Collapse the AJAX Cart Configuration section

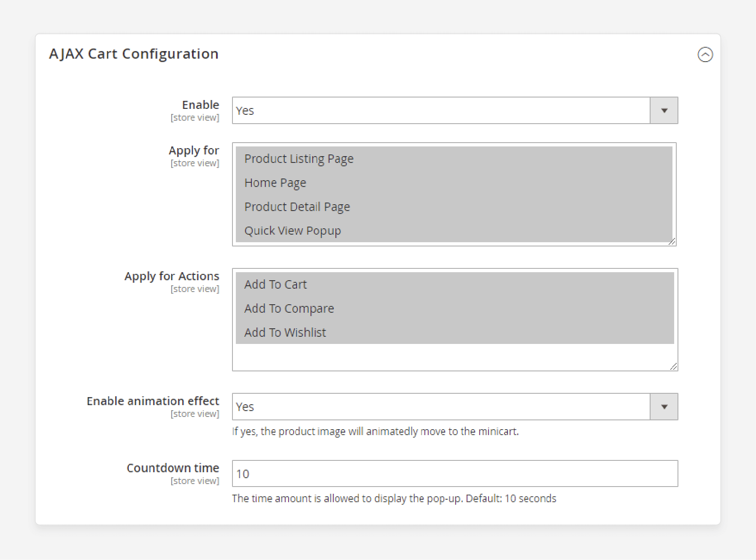tap(705, 54)
